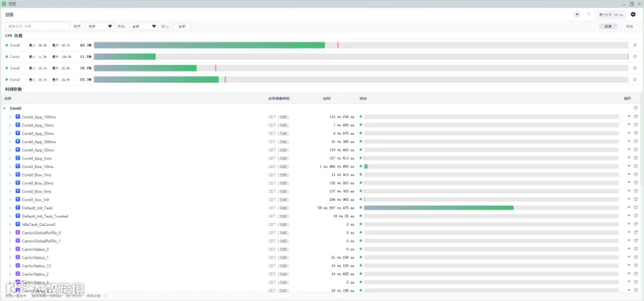Refresh the Core0_App_500ms row
The width and height of the screenshot is (644, 301).
click(635, 142)
